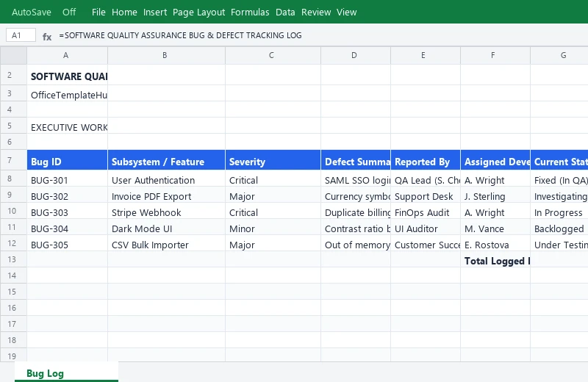Image resolution: width=588 pixels, height=382 pixels.
Task: Select the QA Lead (S. Ch cell
Action: [426, 179]
